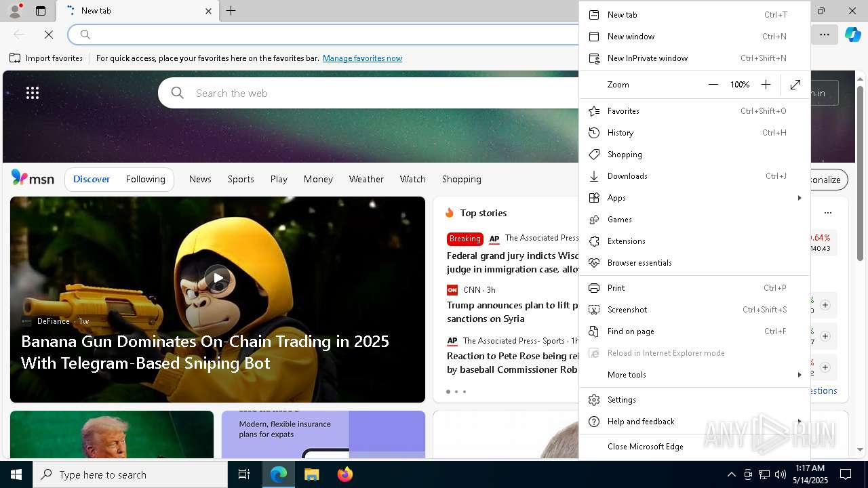This screenshot has width=868, height=488.
Task: Open the Copilot sidebar icon
Action: [x=852, y=34]
